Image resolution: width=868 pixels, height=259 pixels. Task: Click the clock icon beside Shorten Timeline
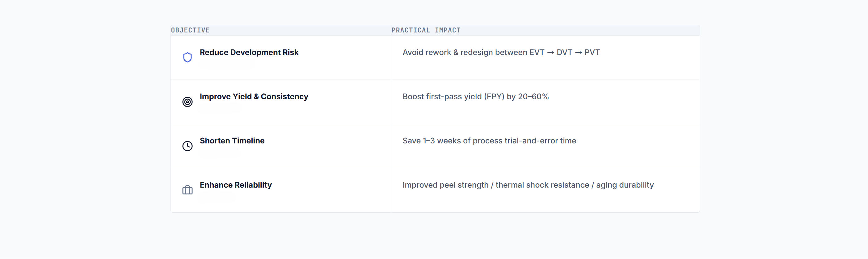tap(188, 146)
